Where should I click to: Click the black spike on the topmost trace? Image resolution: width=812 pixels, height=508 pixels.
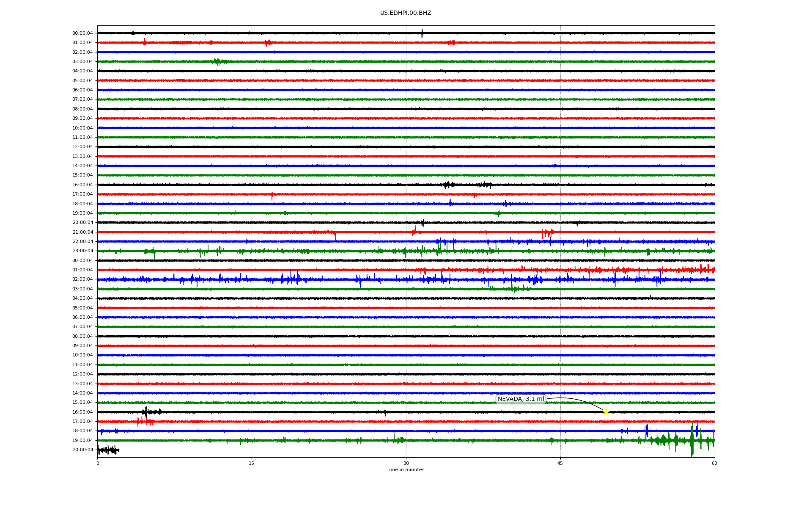(x=422, y=33)
